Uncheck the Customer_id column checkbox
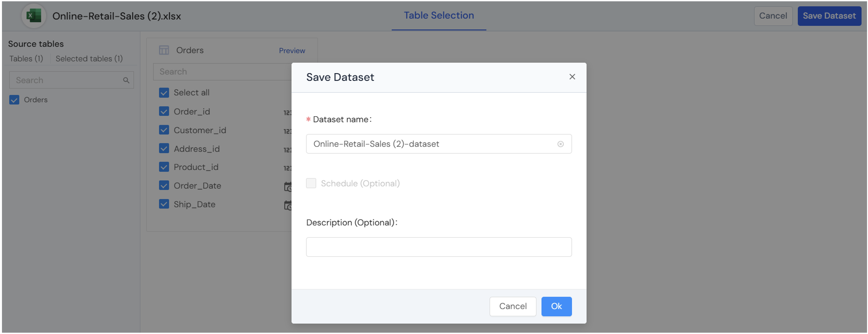Screen dimensions: 868x334 tap(164, 130)
